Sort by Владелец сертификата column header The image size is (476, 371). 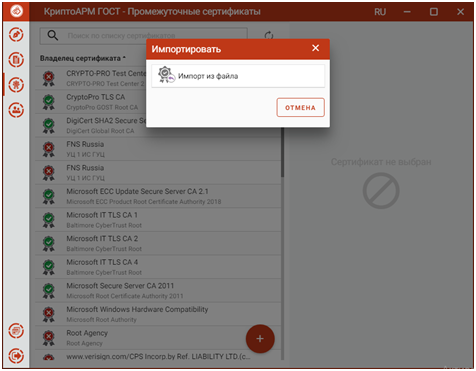[83, 58]
